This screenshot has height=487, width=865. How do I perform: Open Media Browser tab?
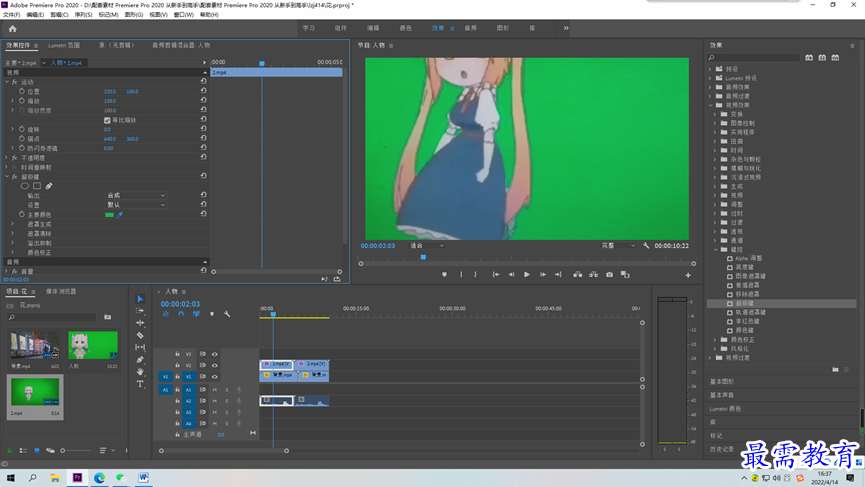(x=61, y=291)
